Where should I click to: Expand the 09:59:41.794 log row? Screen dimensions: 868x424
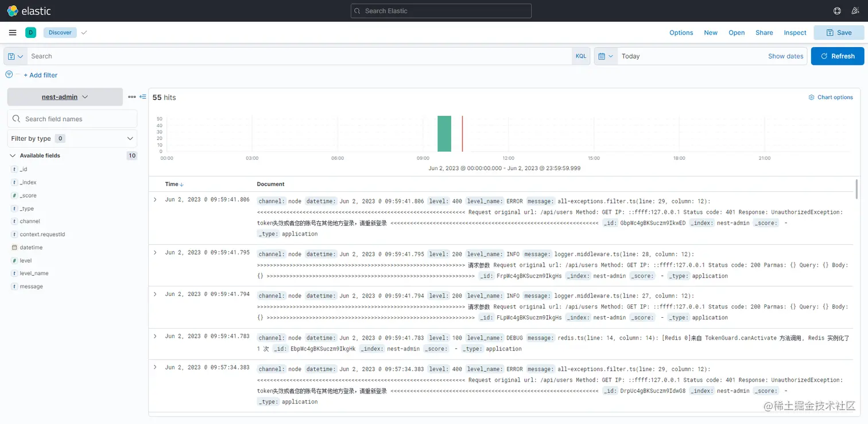coord(155,294)
